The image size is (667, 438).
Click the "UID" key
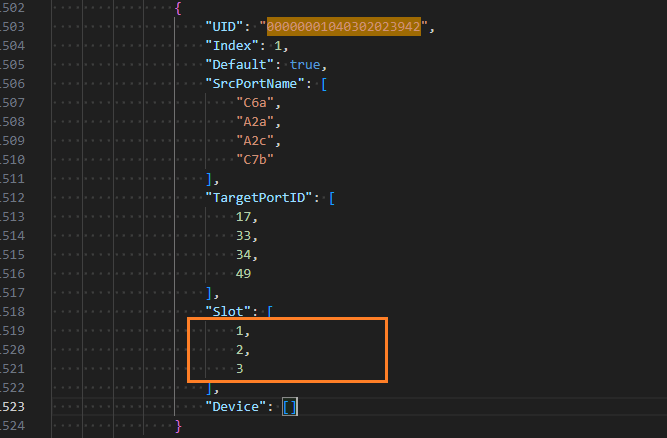tap(225, 26)
